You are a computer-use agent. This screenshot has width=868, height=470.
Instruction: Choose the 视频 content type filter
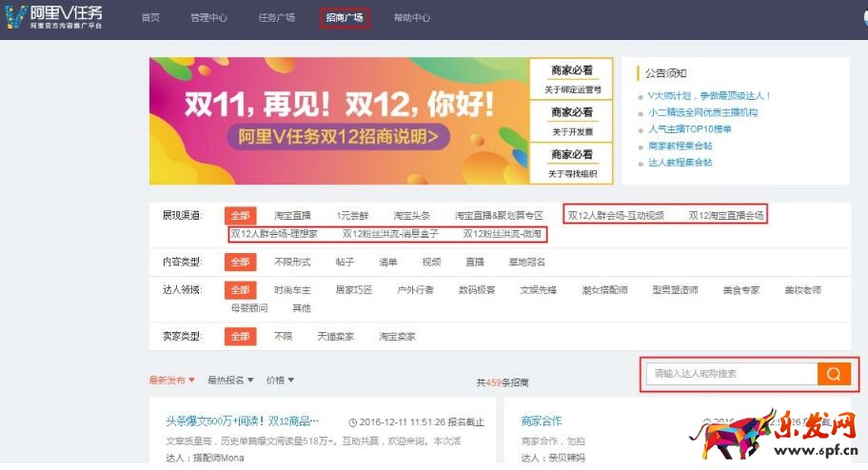pos(431,263)
